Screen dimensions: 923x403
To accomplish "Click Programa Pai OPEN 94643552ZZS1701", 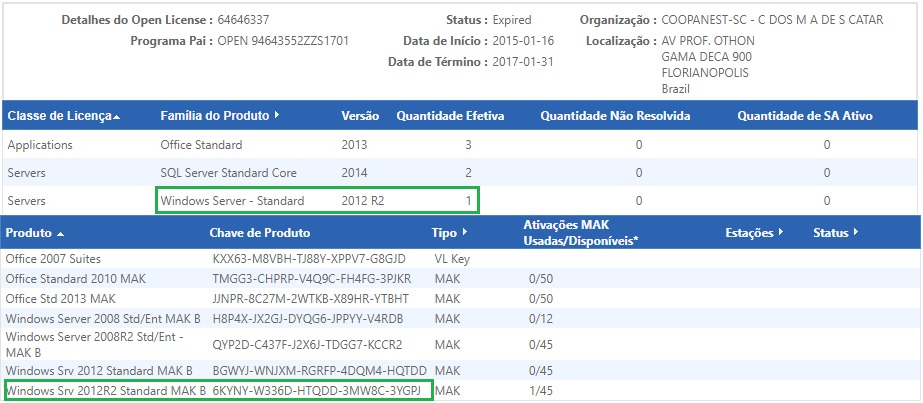I will 283,41.
